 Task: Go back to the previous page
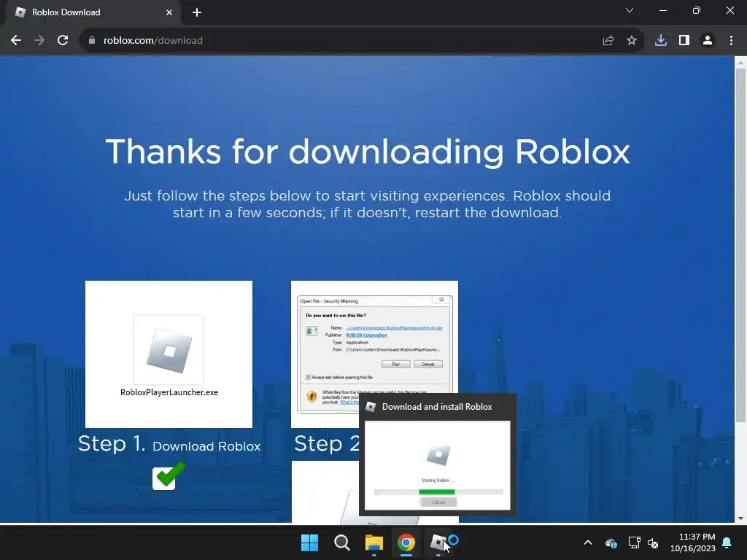click(16, 41)
